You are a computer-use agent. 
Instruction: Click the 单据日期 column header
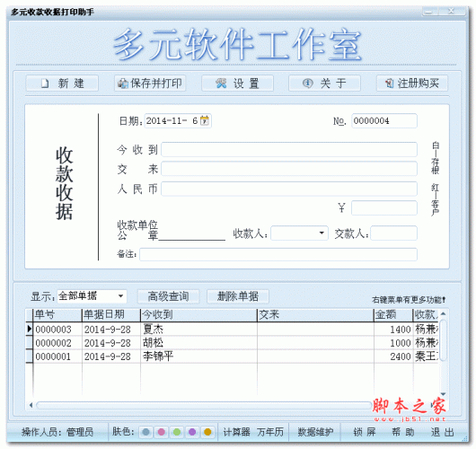(x=111, y=315)
